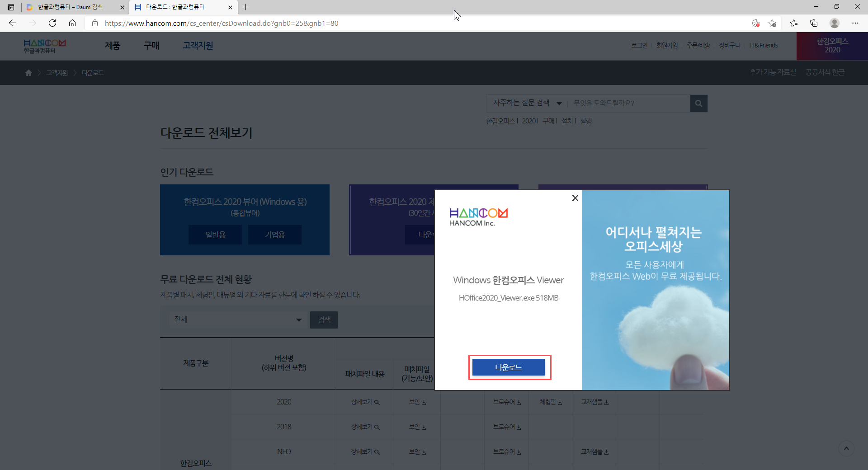Click 기업용 viewer download button
The image size is (868, 470).
(275, 235)
